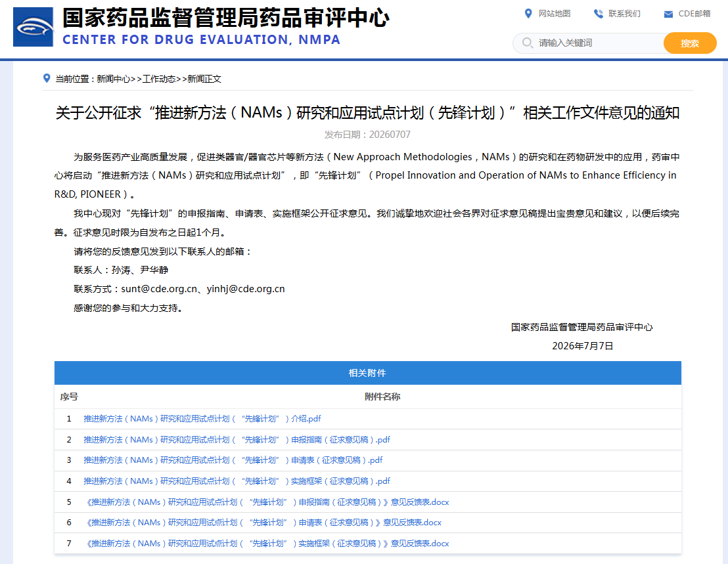The image size is (728, 564).
Task: Click the CDE logo icon
Action: pos(33,27)
